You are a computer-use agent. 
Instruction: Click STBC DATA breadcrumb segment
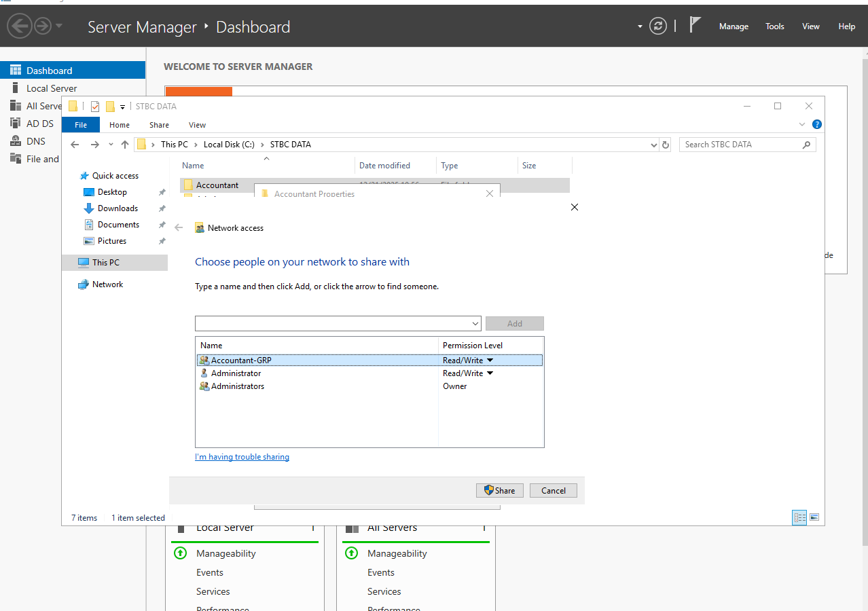[x=291, y=145]
